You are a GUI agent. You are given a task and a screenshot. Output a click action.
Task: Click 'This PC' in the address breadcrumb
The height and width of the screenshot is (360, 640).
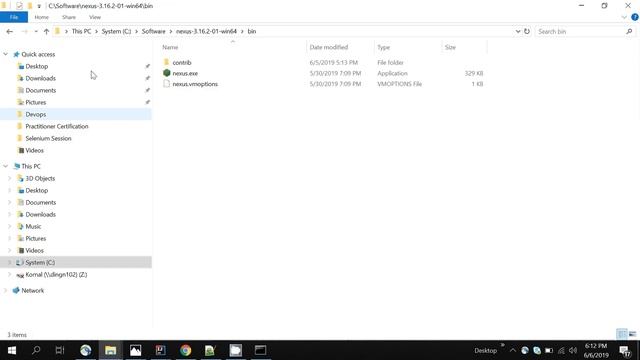[81, 31]
